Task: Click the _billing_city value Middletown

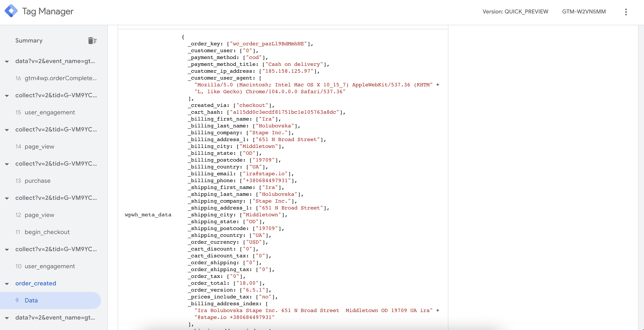Action: 259,146
